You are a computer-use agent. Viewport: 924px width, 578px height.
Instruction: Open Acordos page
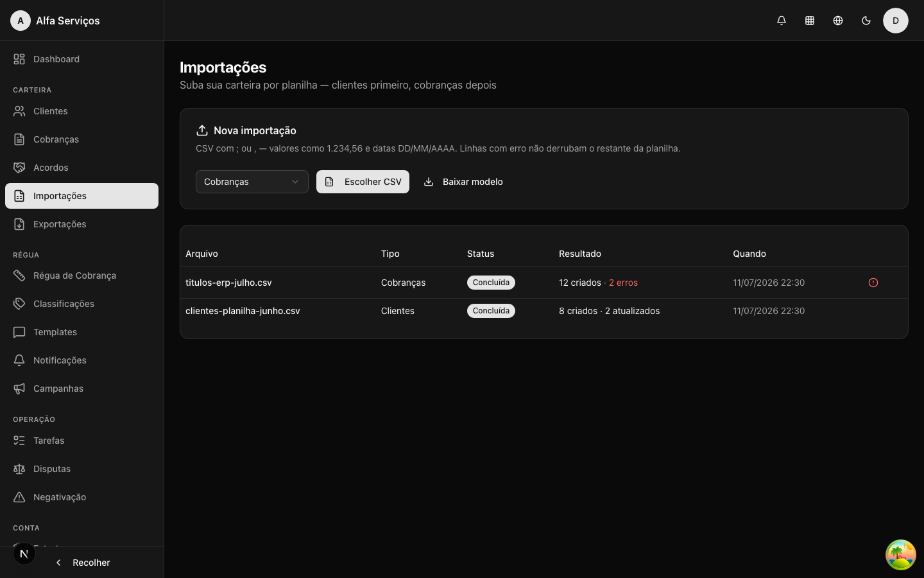point(81,168)
